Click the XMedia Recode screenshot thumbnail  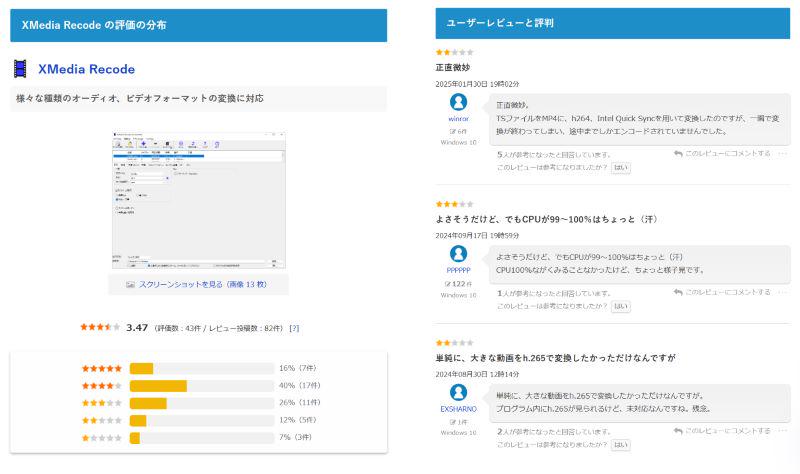click(x=197, y=200)
